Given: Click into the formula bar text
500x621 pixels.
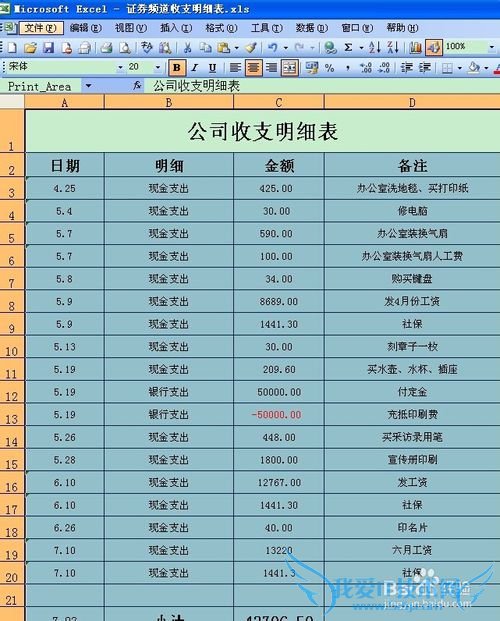Looking at the screenshot, I should click(197, 86).
